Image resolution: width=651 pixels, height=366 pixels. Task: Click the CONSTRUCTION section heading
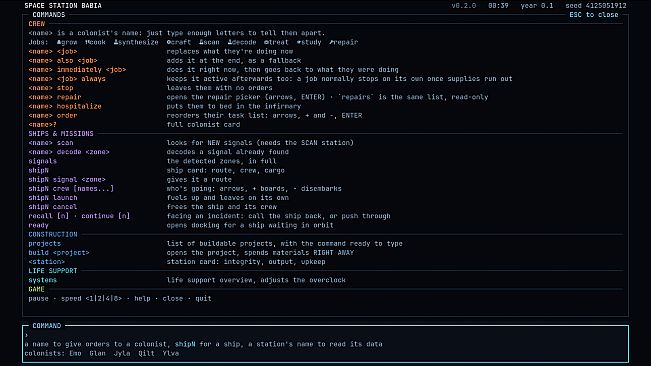(53, 234)
